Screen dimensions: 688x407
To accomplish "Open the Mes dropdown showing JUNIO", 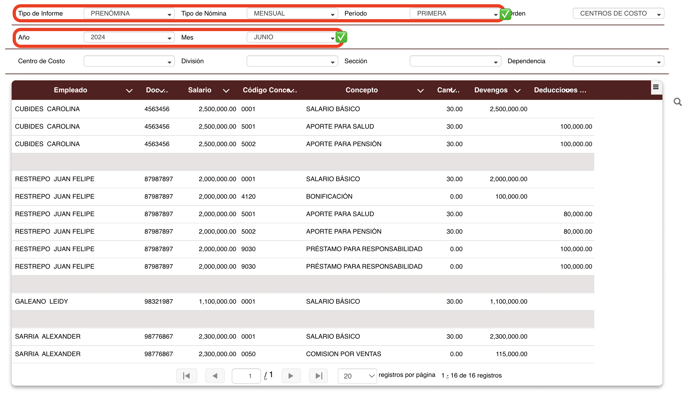I will [292, 37].
